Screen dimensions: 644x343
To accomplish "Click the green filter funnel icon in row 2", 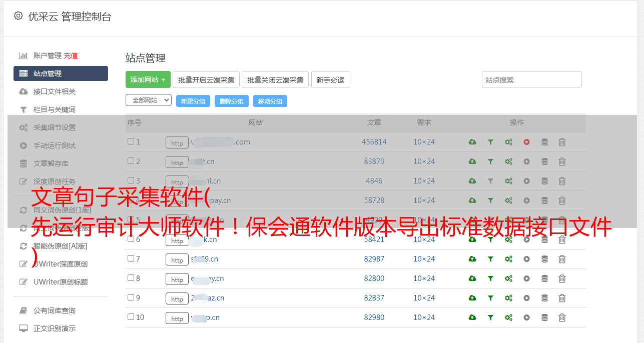I will [490, 161].
